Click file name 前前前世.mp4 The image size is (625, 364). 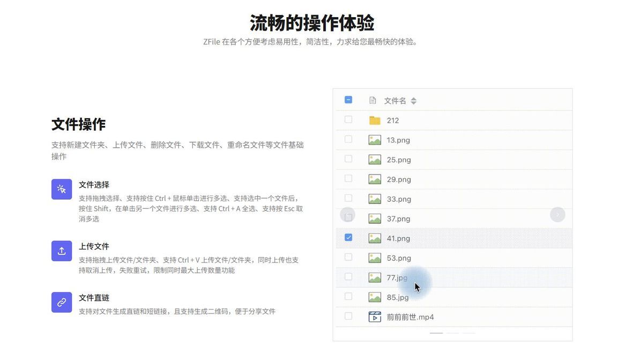click(x=411, y=317)
